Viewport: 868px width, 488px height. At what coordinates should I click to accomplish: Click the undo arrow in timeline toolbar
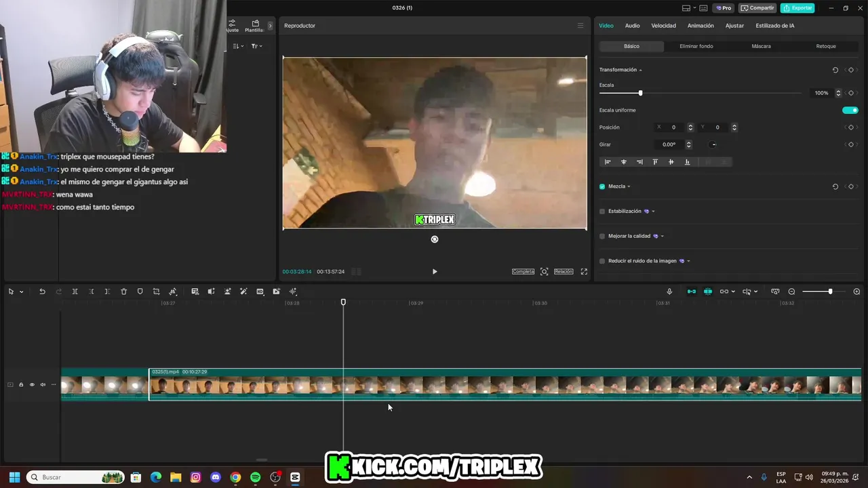coord(42,291)
